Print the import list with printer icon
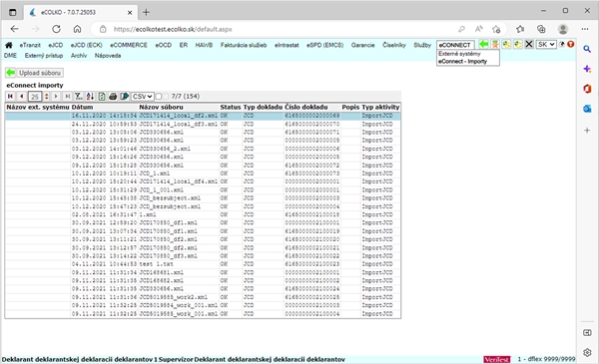This screenshot has height=364, width=599. (113, 96)
